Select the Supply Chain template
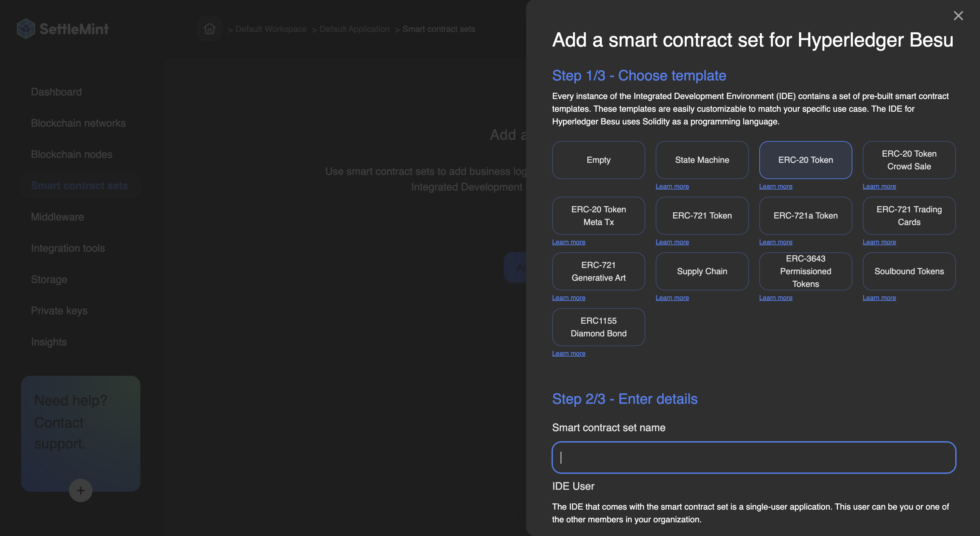Viewport: 980px width, 536px height. [702, 271]
